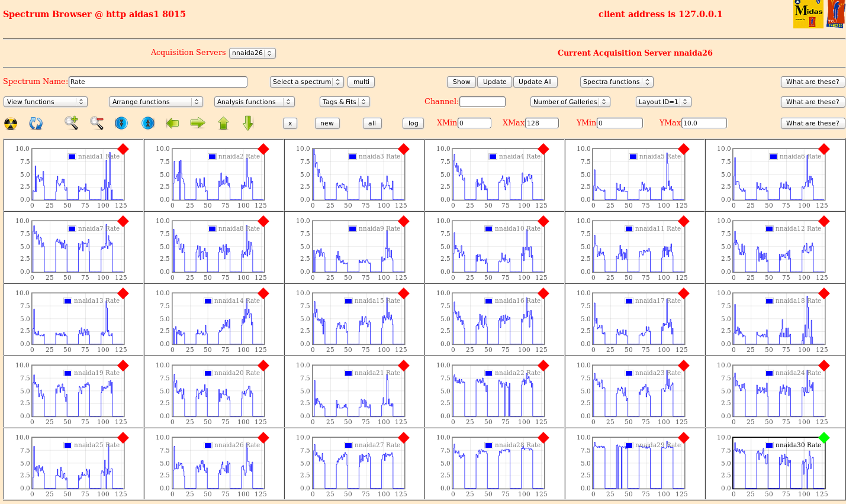This screenshot has width=846, height=504.
Task: Click the blue double up-arrow icon
Action: (148, 123)
